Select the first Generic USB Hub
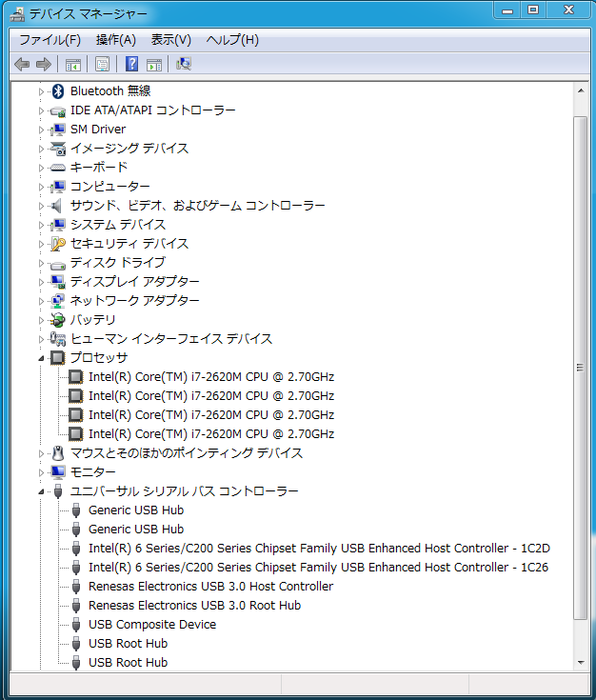This screenshot has height=700, width=596. pos(136,510)
